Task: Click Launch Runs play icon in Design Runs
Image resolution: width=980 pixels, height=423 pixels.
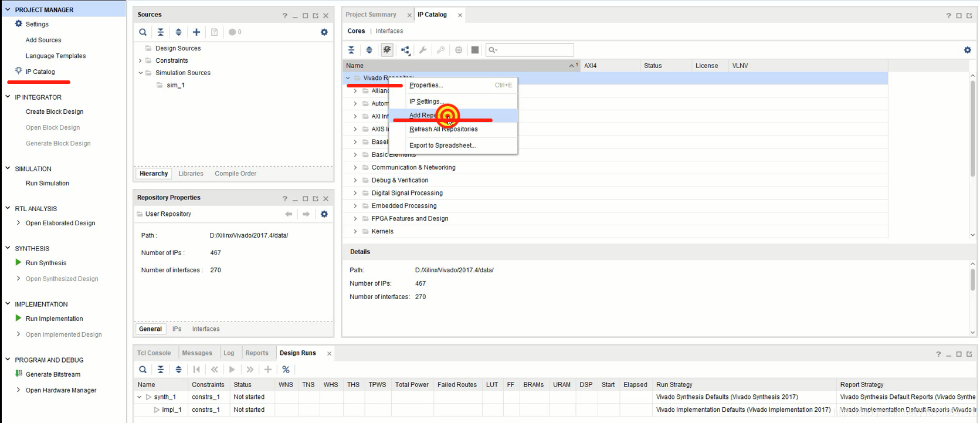Action: (232, 370)
